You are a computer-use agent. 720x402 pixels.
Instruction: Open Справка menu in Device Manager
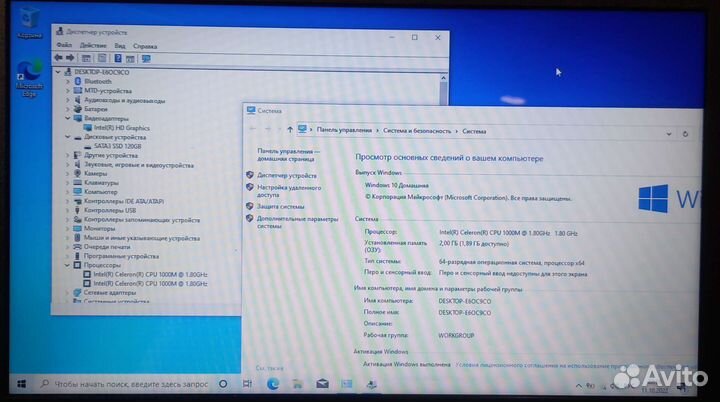[145, 46]
